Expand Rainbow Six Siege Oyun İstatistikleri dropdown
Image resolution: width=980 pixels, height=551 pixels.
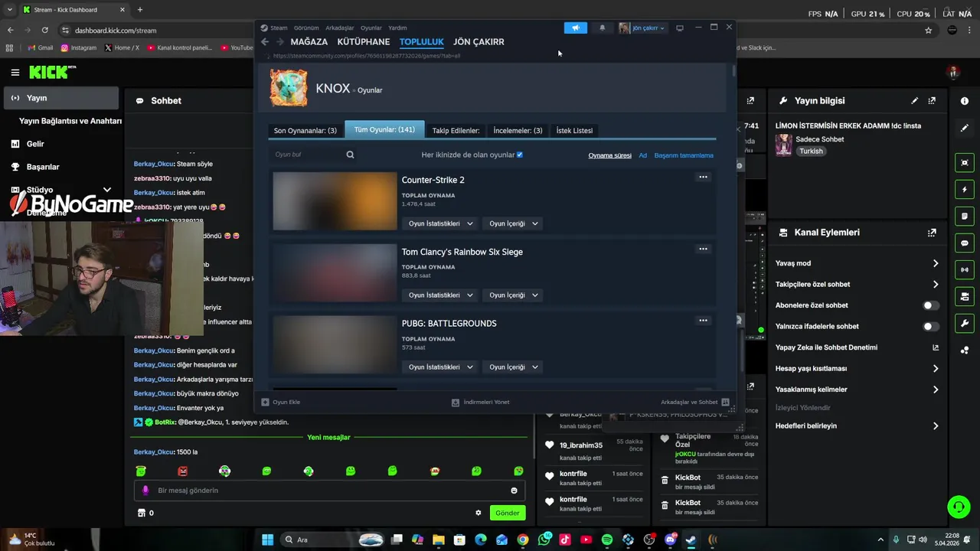click(x=440, y=295)
